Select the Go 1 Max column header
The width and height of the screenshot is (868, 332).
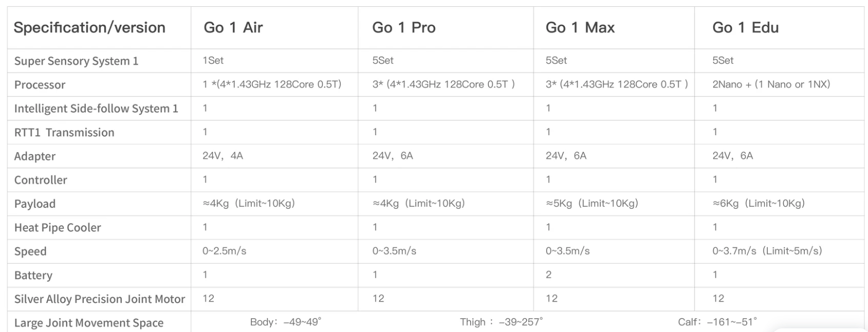click(580, 28)
